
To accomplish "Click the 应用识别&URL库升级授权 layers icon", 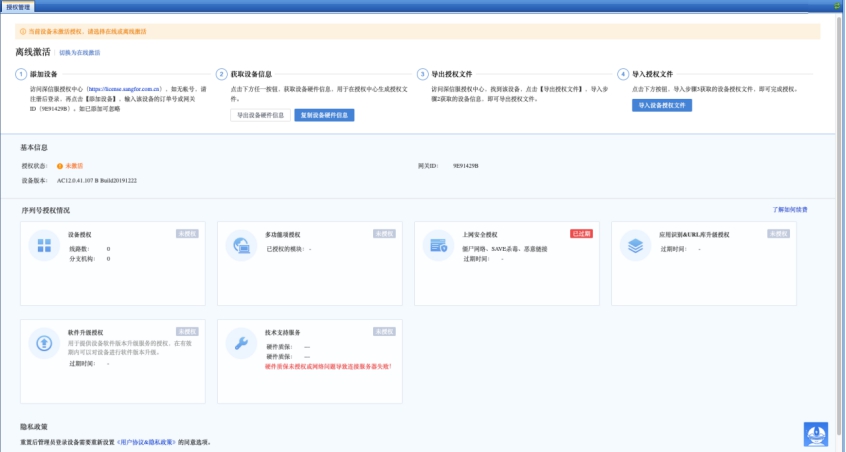I will tap(636, 245).
